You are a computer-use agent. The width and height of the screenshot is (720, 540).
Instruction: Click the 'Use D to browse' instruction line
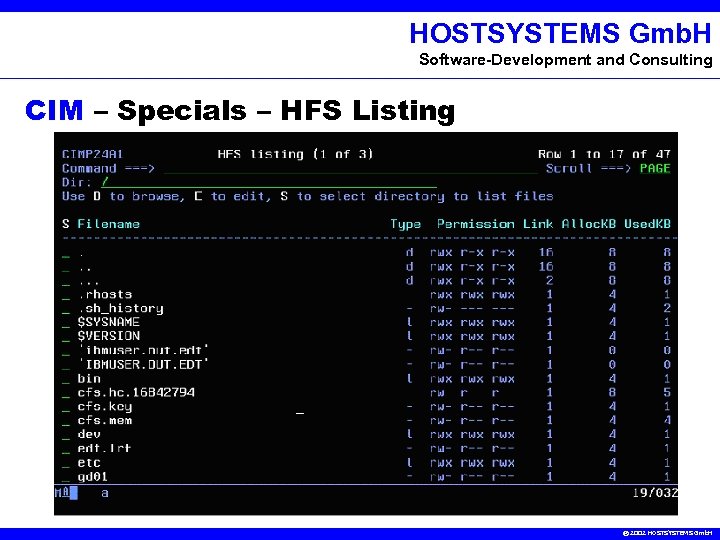coord(308,197)
